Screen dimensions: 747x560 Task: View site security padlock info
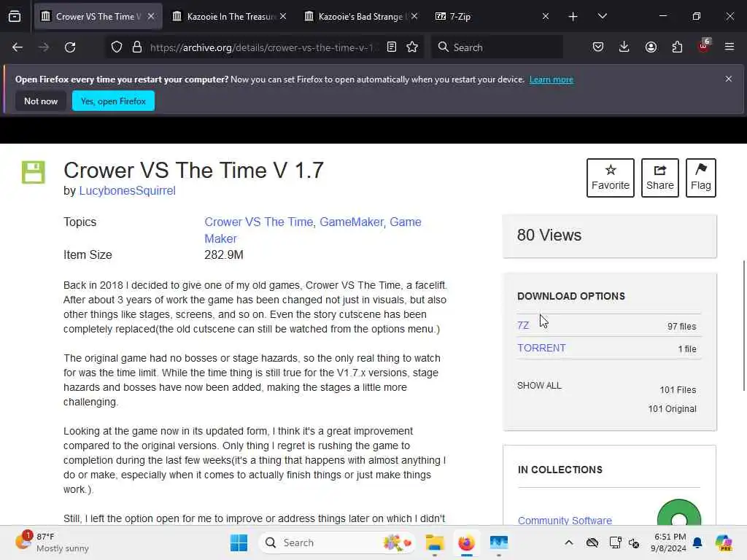point(137,47)
